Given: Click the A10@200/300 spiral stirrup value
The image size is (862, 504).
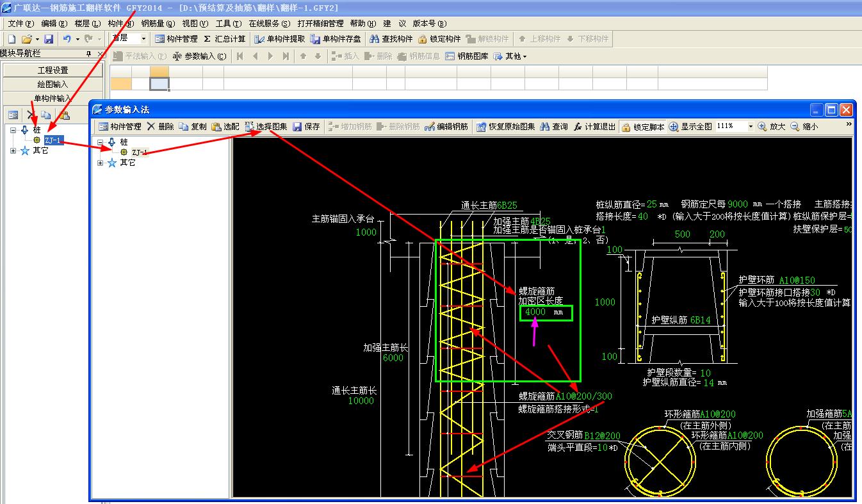Looking at the screenshot, I should (583, 396).
